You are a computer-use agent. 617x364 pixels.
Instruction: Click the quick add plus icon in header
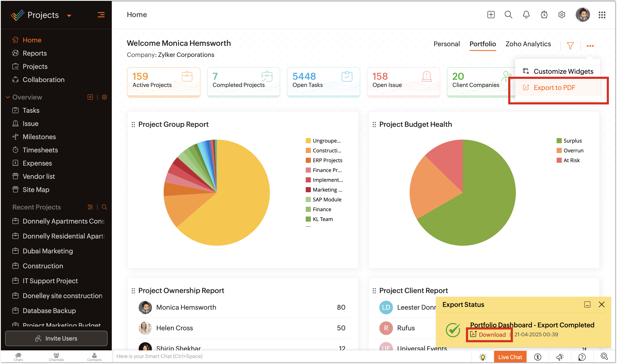click(x=491, y=15)
